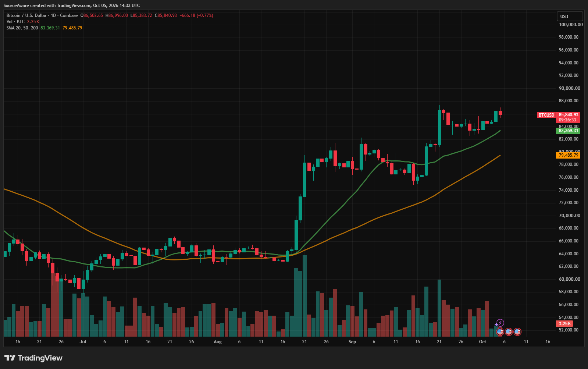The height and width of the screenshot is (369, 588).
Task: Click the red 3.25K volume axis label
Action: (564, 324)
